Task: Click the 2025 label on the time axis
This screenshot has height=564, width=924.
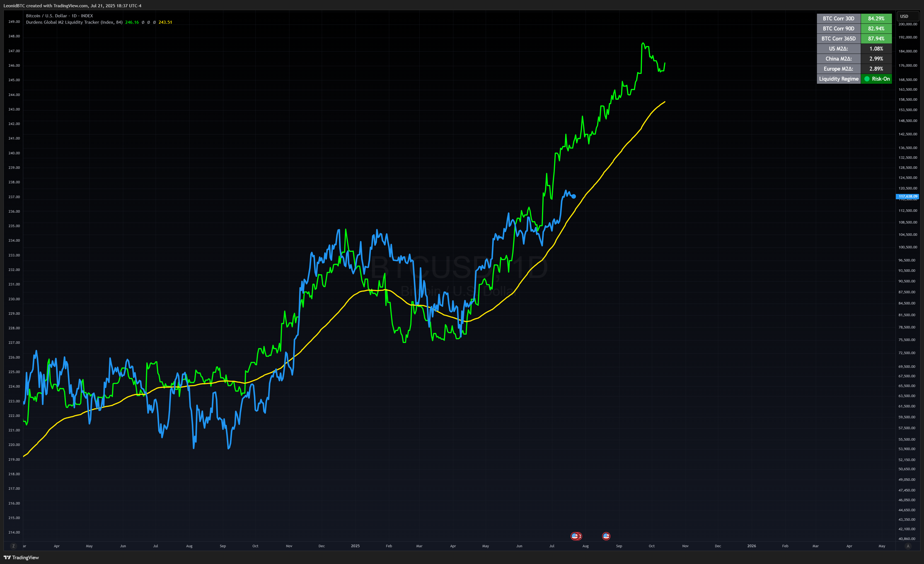Action: pyautogui.click(x=355, y=546)
